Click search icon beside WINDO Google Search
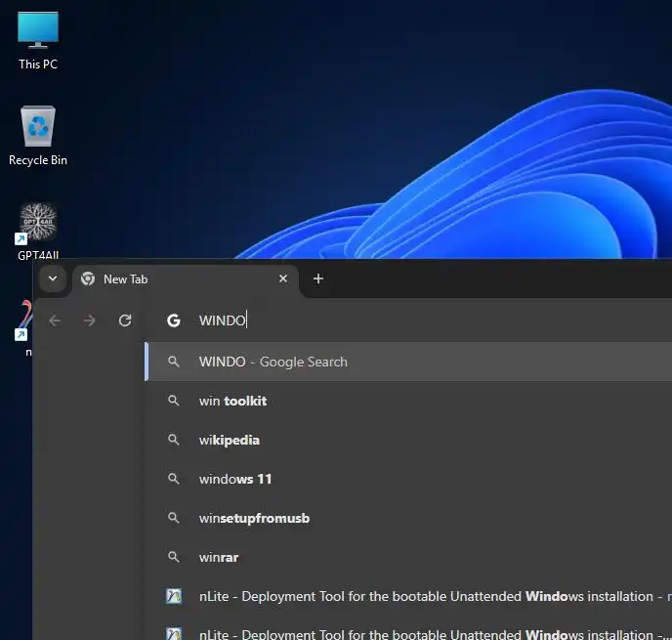The image size is (672, 640). click(174, 362)
